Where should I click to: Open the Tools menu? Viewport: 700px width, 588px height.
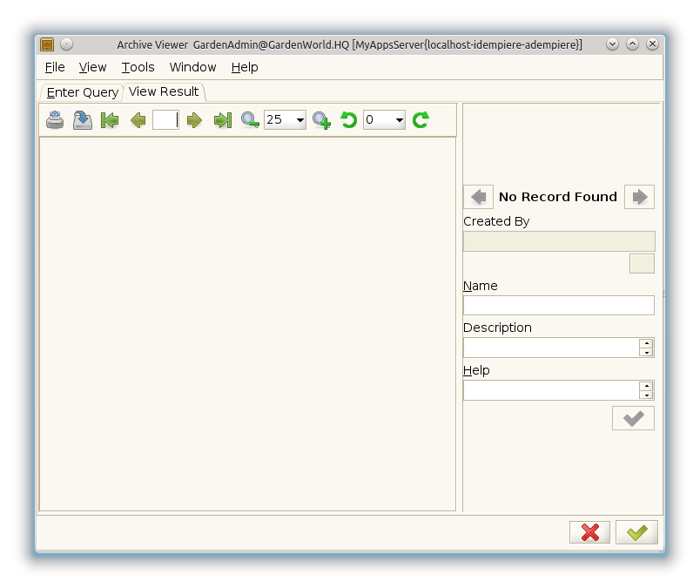pos(138,67)
